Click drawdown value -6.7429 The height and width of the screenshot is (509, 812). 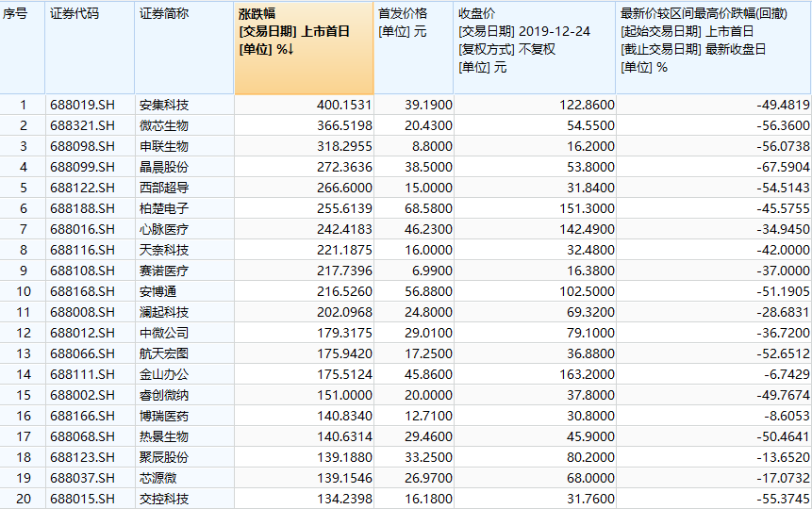click(x=787, y=374)
